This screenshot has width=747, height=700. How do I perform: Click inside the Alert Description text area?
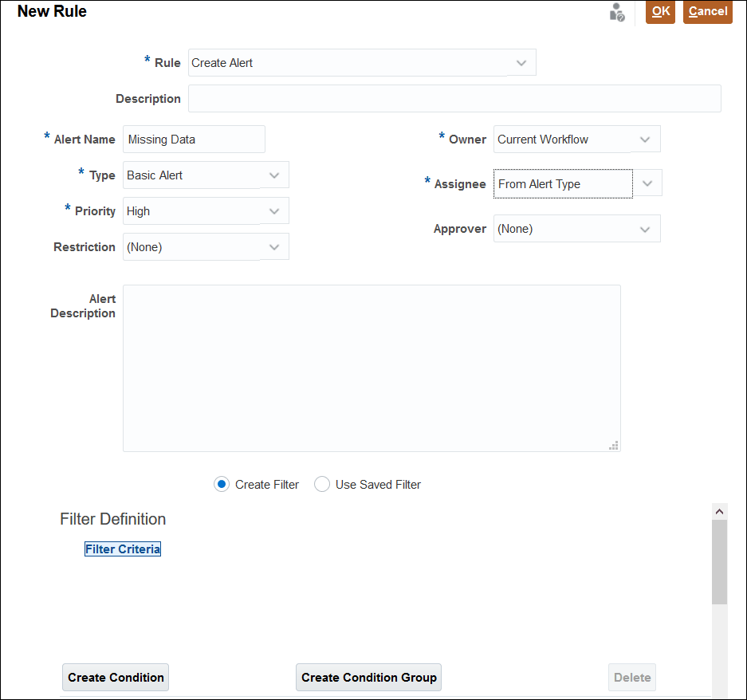(x=371, y=368)
